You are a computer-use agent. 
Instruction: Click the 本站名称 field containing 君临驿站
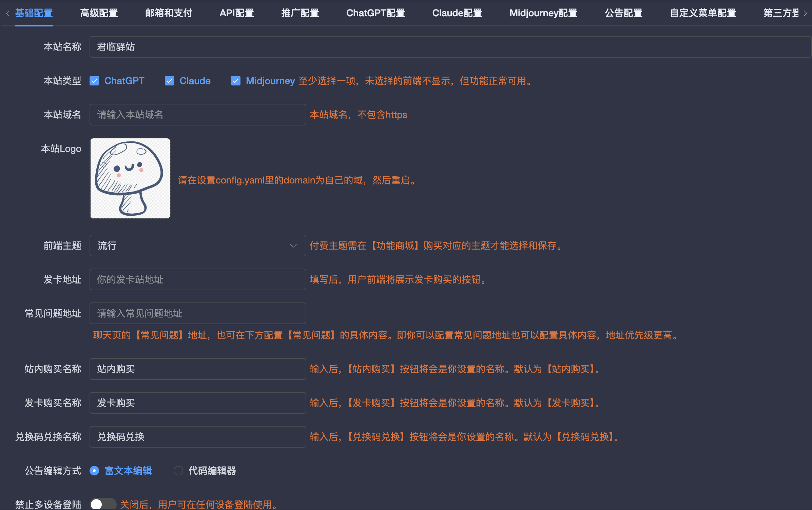point(450,47)
